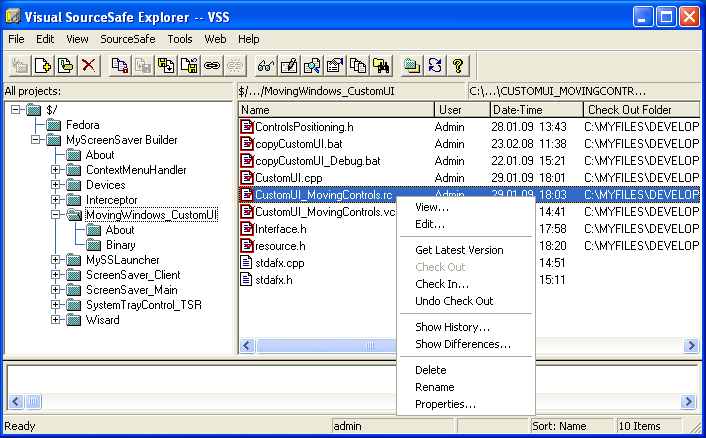Click the Create Project toolbar icon
Viewport: 706px width, 438px height.
click(20, 66)
